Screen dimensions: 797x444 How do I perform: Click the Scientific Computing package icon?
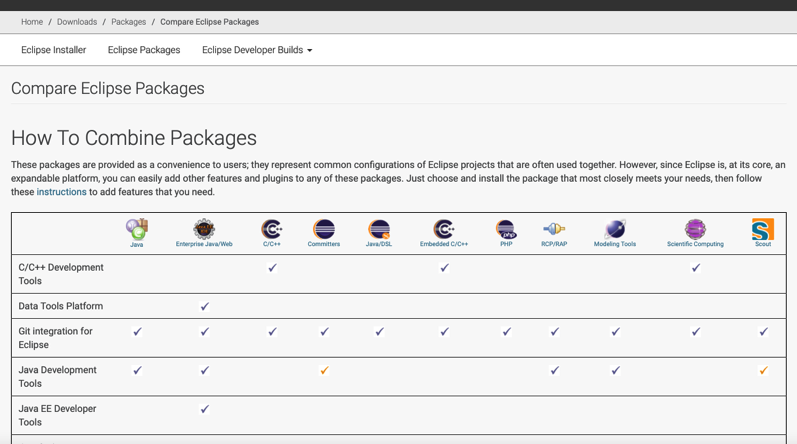click(x=695, y=229)
